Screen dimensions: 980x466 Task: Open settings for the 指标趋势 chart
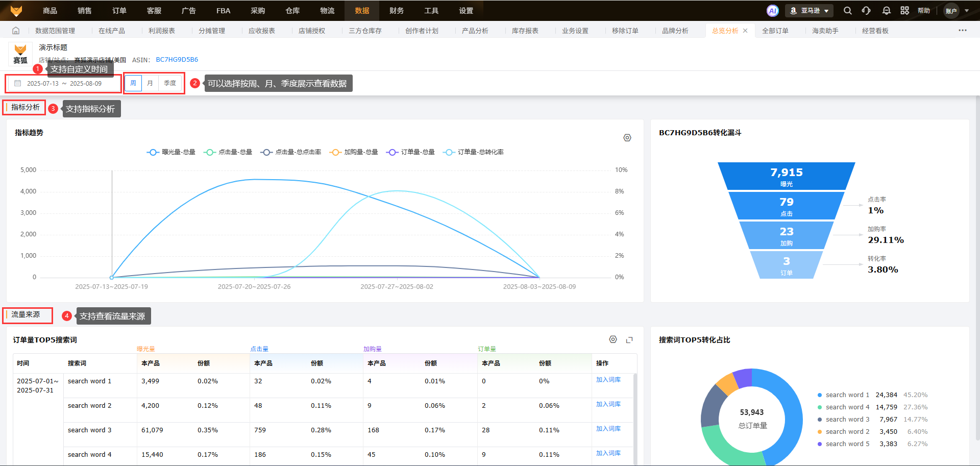pos(627,138)
